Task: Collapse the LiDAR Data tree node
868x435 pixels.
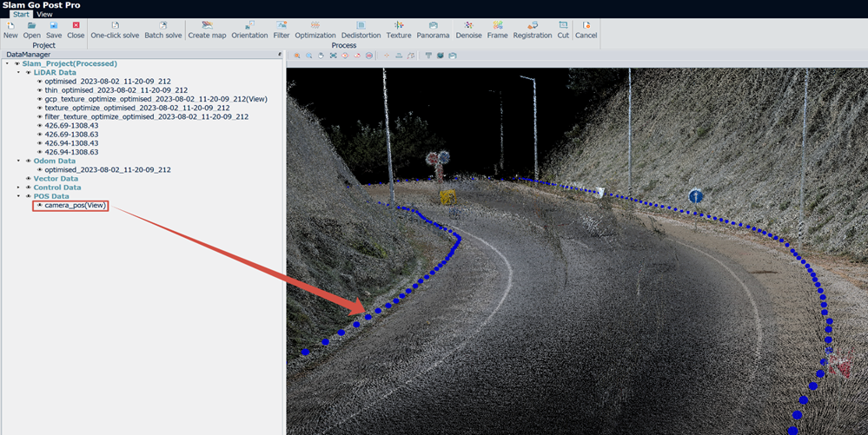Action: click(x=18, y=73)
